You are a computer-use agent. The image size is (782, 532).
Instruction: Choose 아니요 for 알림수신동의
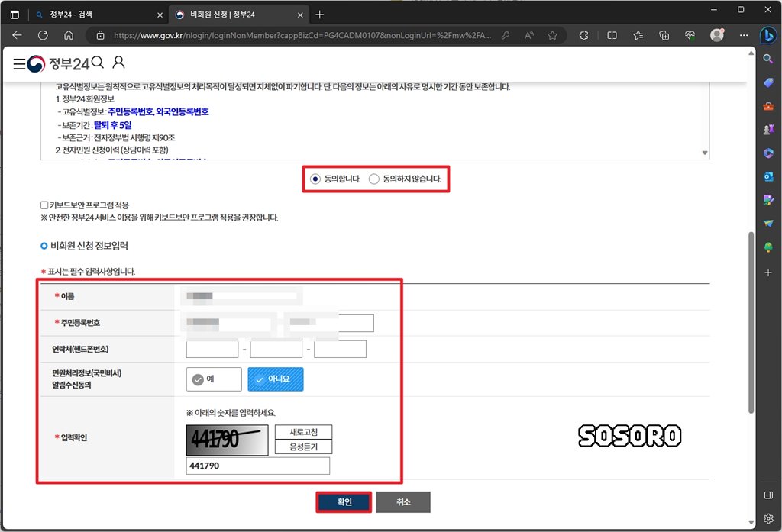[x=275, y=379]
